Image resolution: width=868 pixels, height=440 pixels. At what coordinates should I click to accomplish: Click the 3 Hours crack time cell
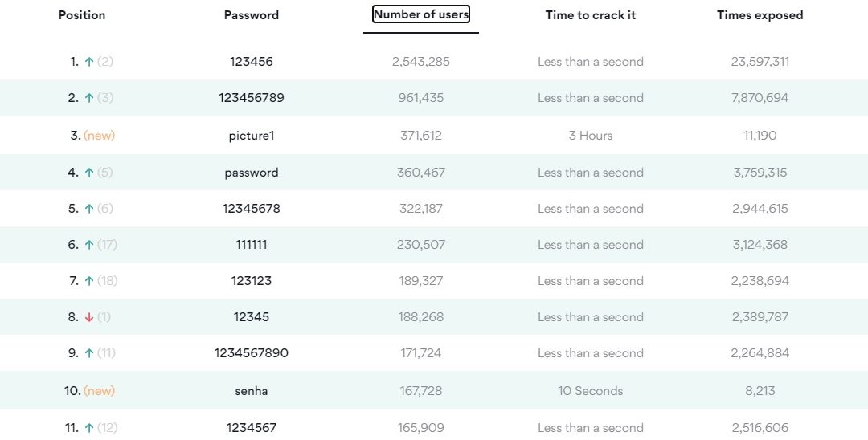click(591, 136)
